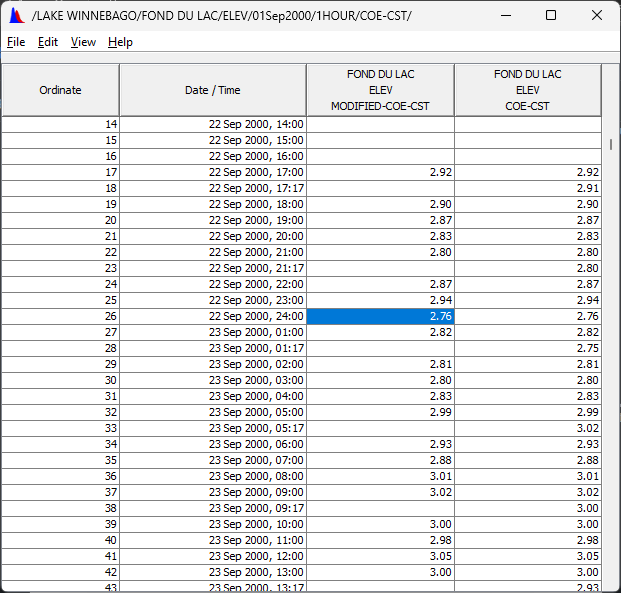Click ordinate 21 row number
This screenshot has height=593, width=621.
(x=60, y=236)
